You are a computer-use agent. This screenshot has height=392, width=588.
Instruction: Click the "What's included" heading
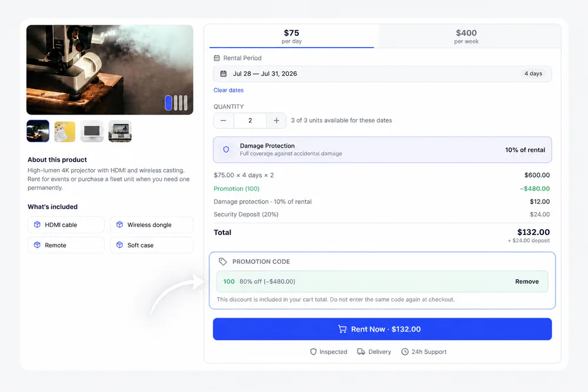coord(52,207)
